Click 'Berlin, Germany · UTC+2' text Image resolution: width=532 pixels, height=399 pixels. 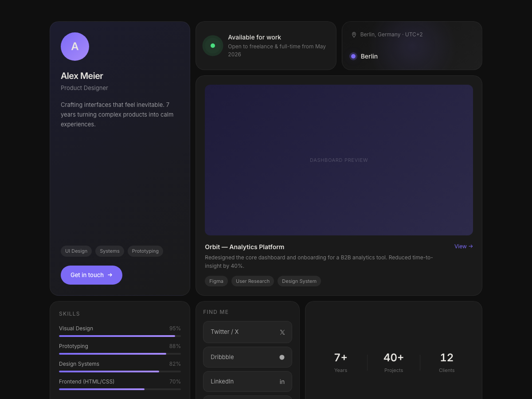click(x=391, y=35)
